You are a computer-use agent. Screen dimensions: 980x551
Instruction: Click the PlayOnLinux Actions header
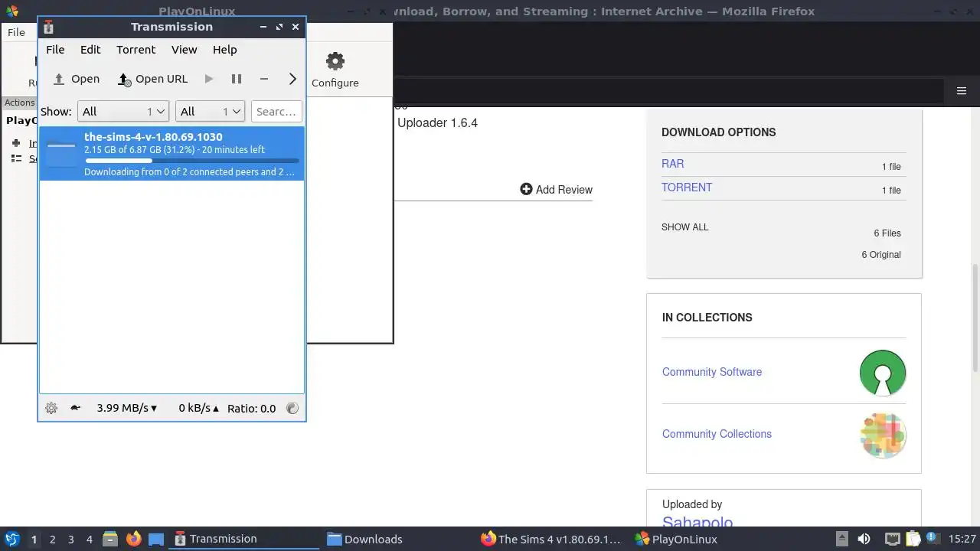pos(19,103)
